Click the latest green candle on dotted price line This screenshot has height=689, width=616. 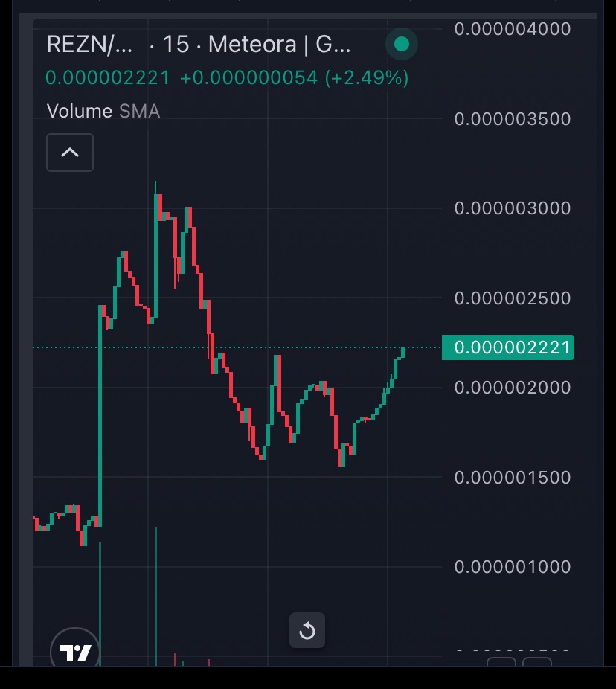coord(403,351)
